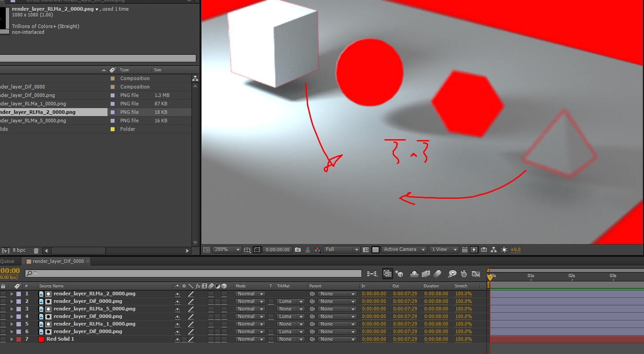Click the Duration value of layer 3
This screenshot has width=644, height=354.
click(436, 309)
